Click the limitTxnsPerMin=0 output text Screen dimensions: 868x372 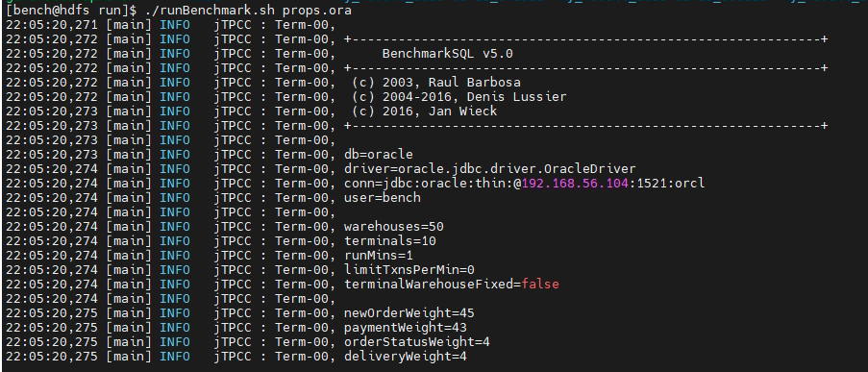point(409,269)
